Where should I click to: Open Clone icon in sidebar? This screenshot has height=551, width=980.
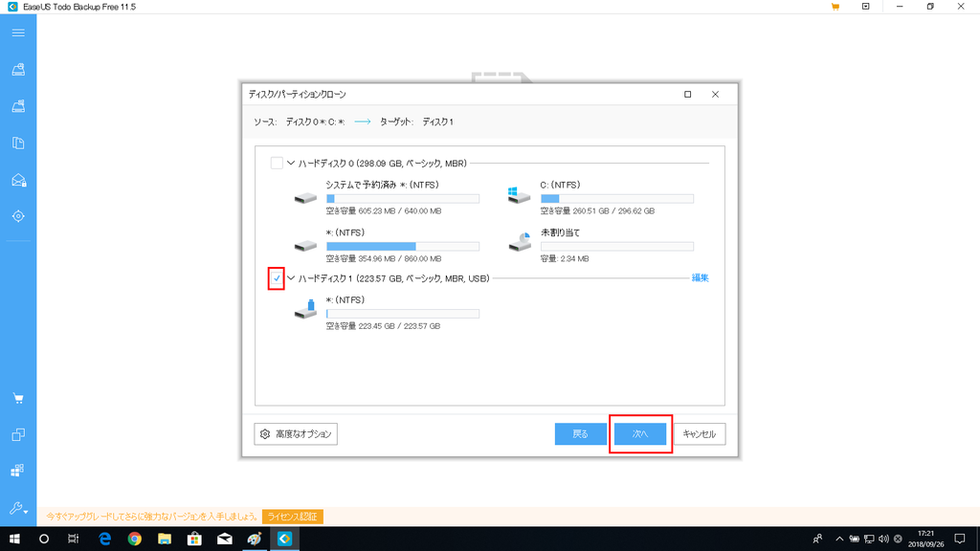point(18,435)
